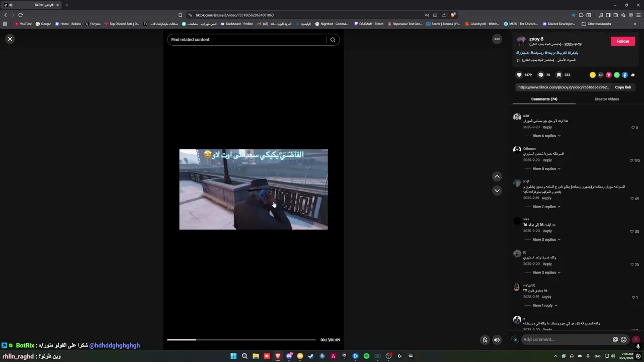Open more share options arrow icon
Viewport: 644px width, 362px height.
(633, 75)
